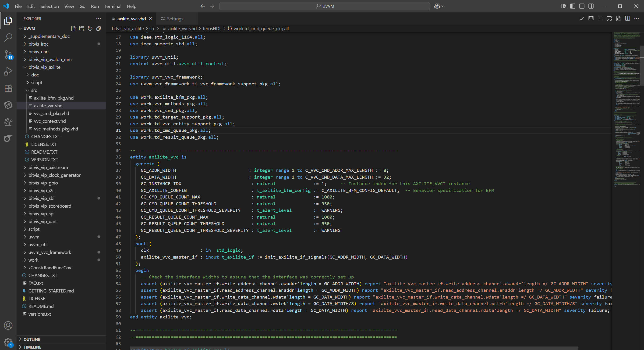Click New File icon in Explorer header
This screenshot has height=350, width=644.
tap(73, 29)
